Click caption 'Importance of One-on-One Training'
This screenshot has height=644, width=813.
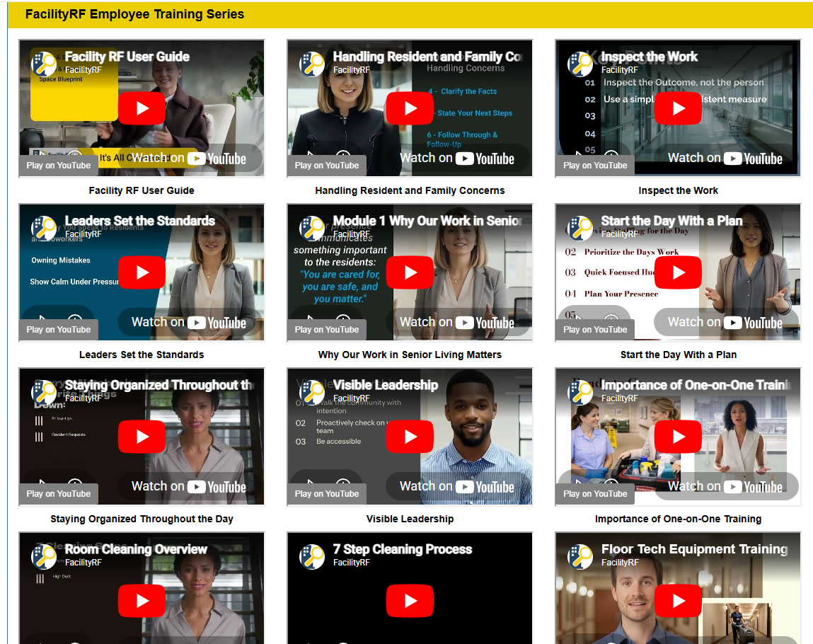pyautogui.click(x=678, y=519)
